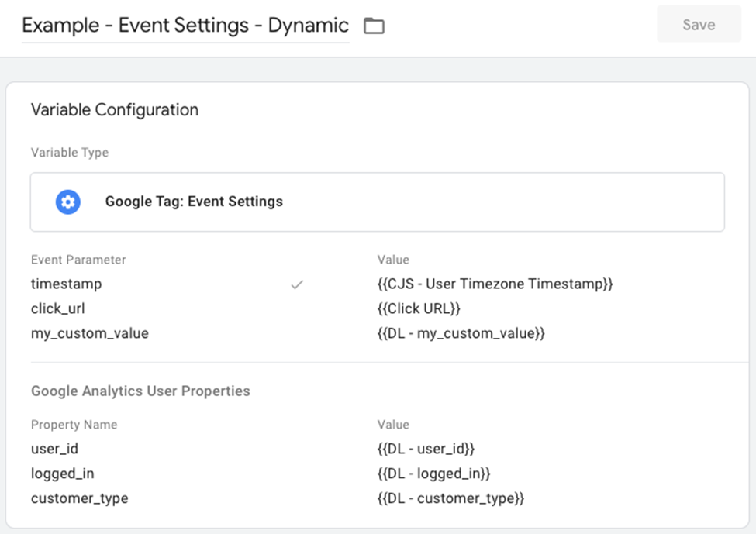Edit the variable name title field
Viewport: 756px width, 534px height.
tap(185, 26)
